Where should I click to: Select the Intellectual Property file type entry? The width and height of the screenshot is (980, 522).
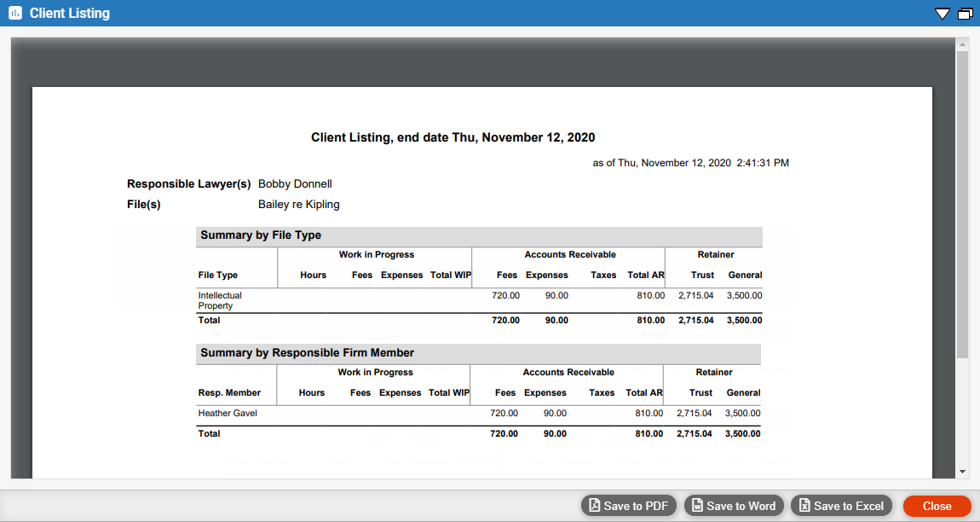(x=220, y=300)
